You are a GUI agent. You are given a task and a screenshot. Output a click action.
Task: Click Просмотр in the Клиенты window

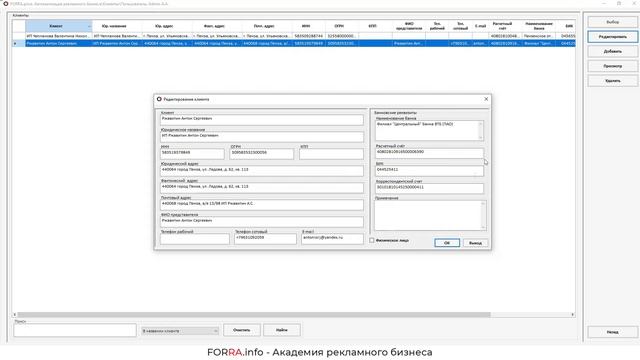613,66
